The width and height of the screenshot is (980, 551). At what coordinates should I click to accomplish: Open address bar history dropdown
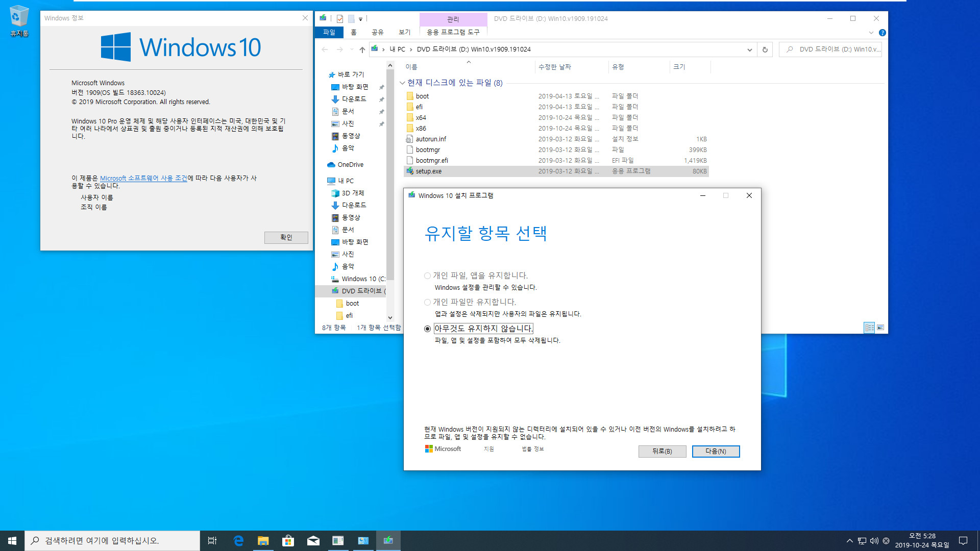(x=749, y=49)
